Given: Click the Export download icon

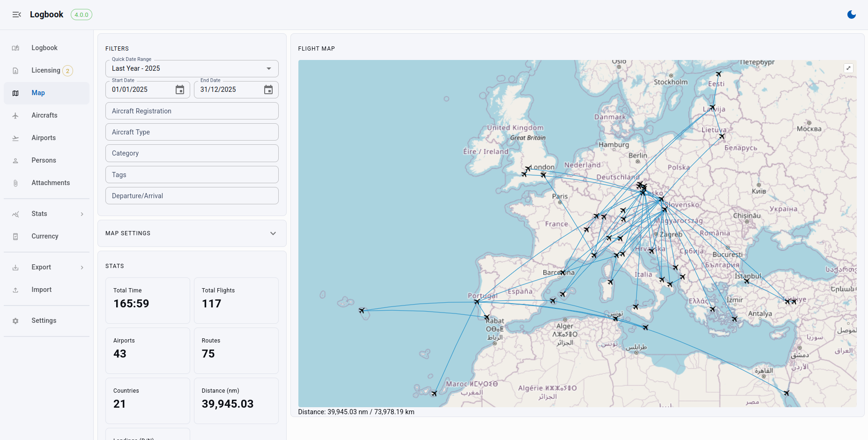Looking at the screenshot, I should click(x=15, y=268).
